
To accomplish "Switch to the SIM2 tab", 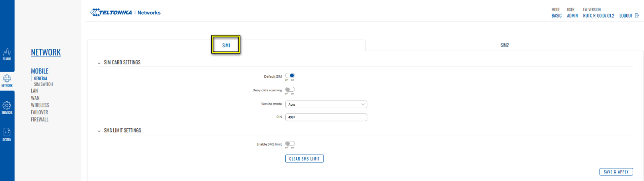I will (x=504, y=45).
